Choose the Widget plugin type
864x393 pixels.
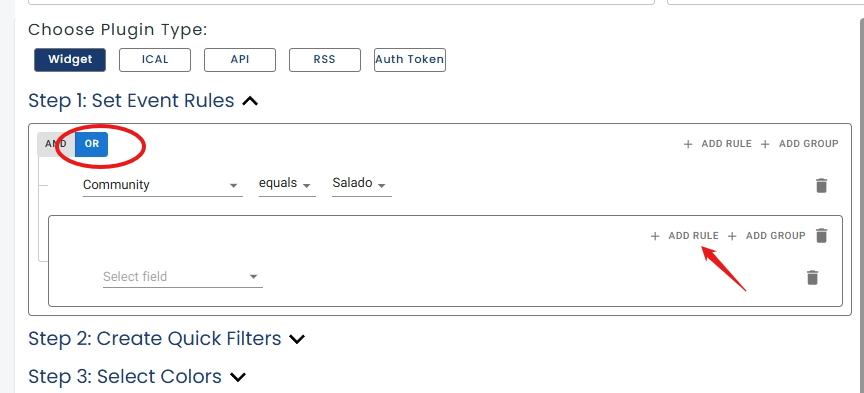point(70,60)
